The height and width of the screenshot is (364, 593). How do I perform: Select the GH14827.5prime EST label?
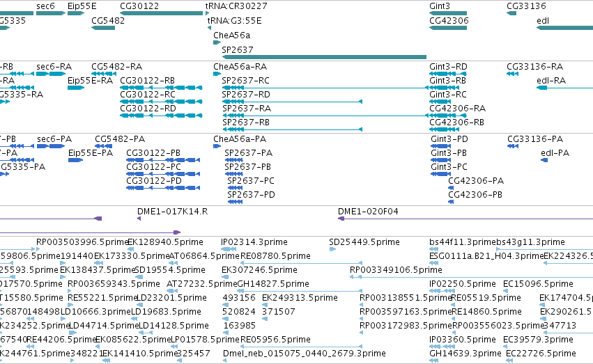point(273,284)
